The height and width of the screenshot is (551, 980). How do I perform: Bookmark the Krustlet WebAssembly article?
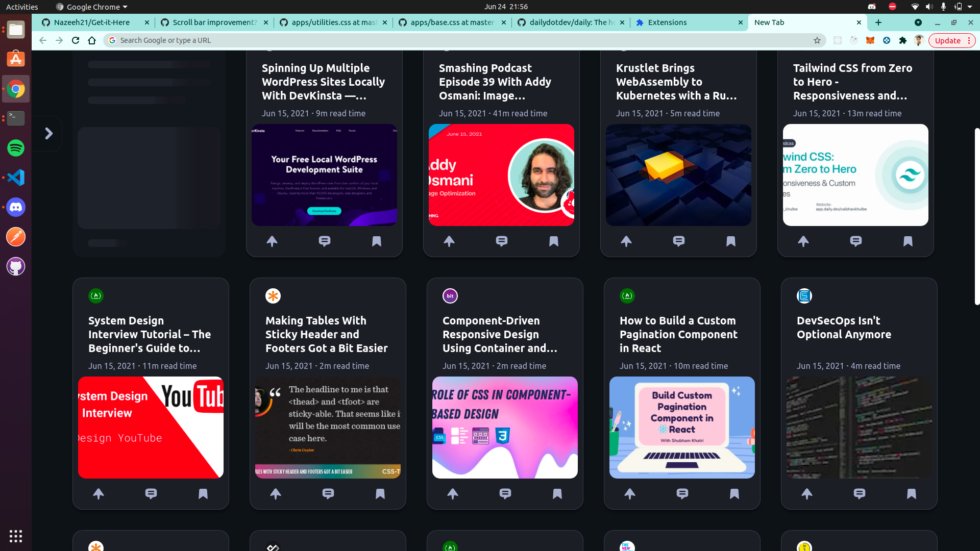point(730,241)
